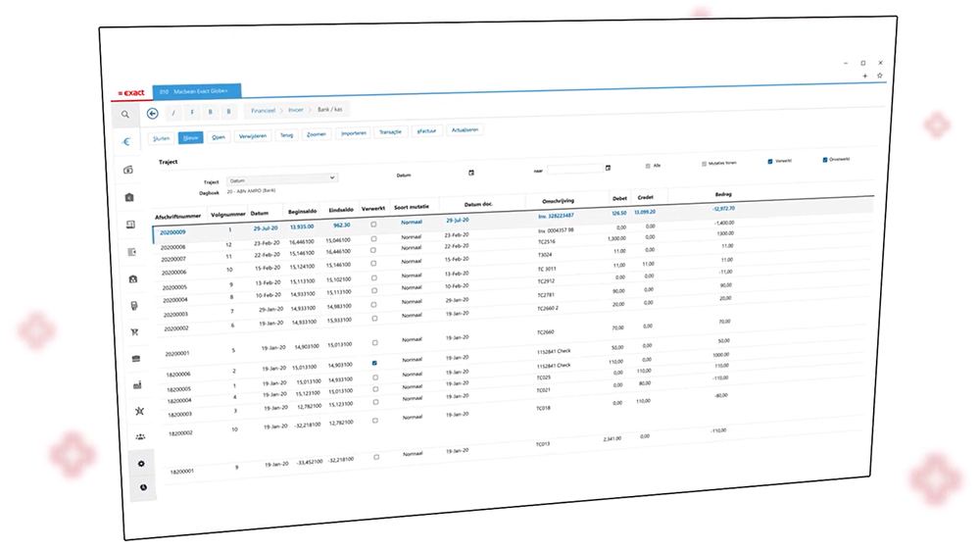Click Financieel in the breadcrumb

(x=264, y=111)
